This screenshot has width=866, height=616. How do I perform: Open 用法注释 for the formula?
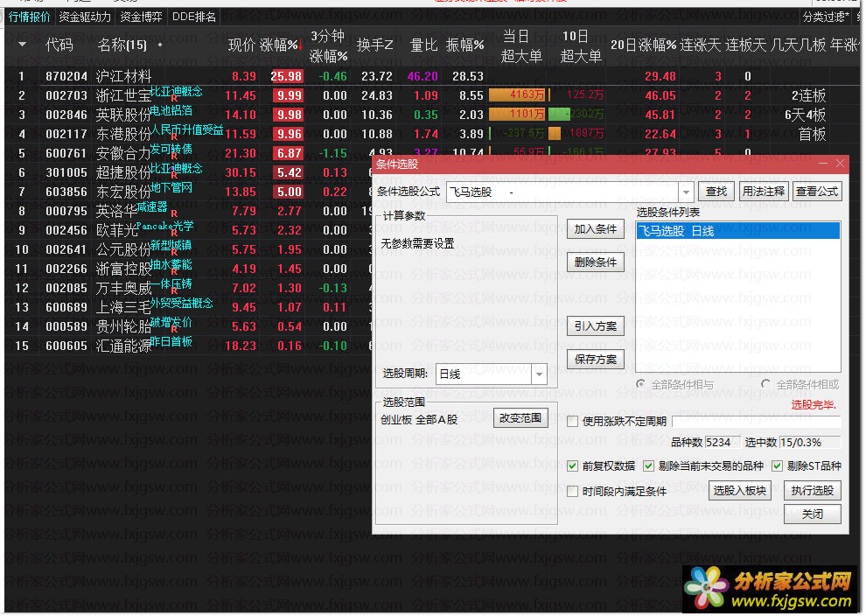pyautogui.click(x=764, y=191)
